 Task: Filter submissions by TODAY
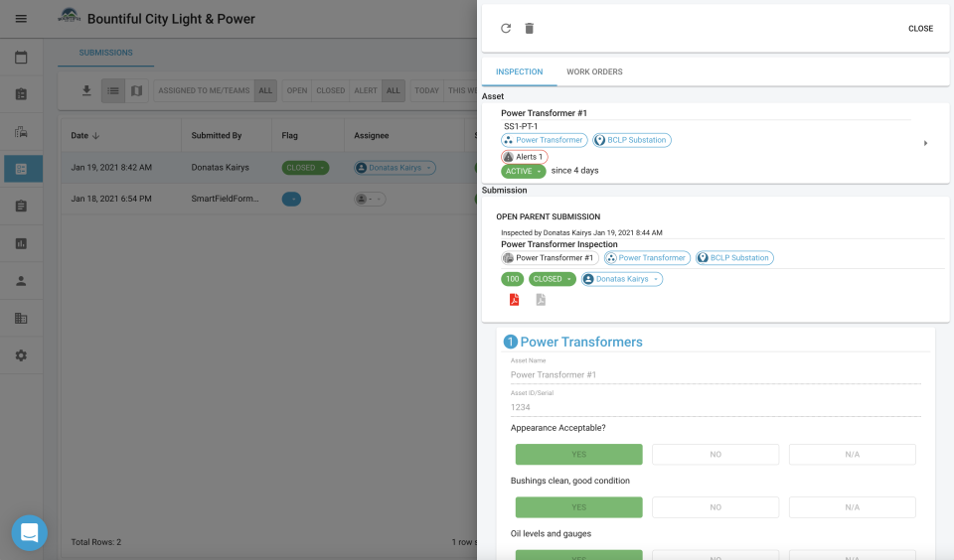[426, 90]
